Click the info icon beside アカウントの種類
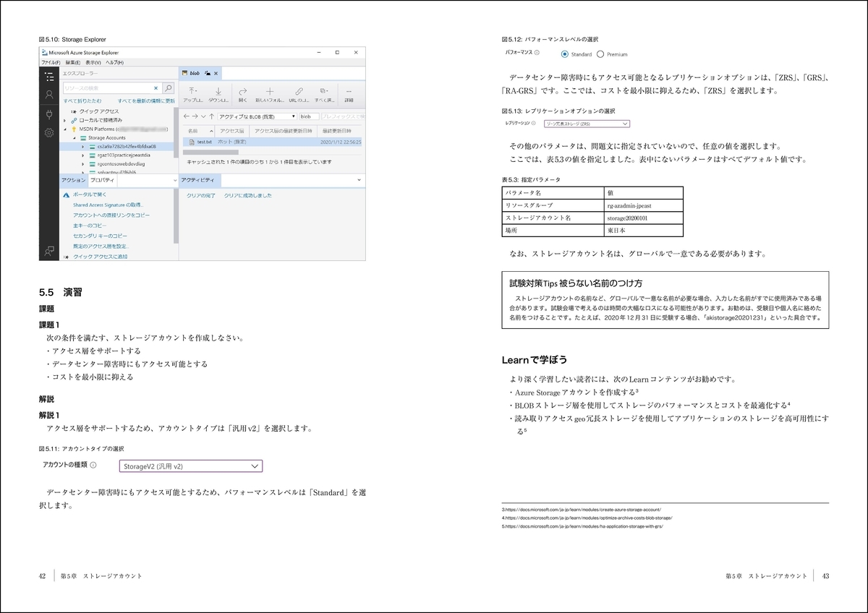The width and height of the screenshot is (868, 613). click(x=93, y=466)
